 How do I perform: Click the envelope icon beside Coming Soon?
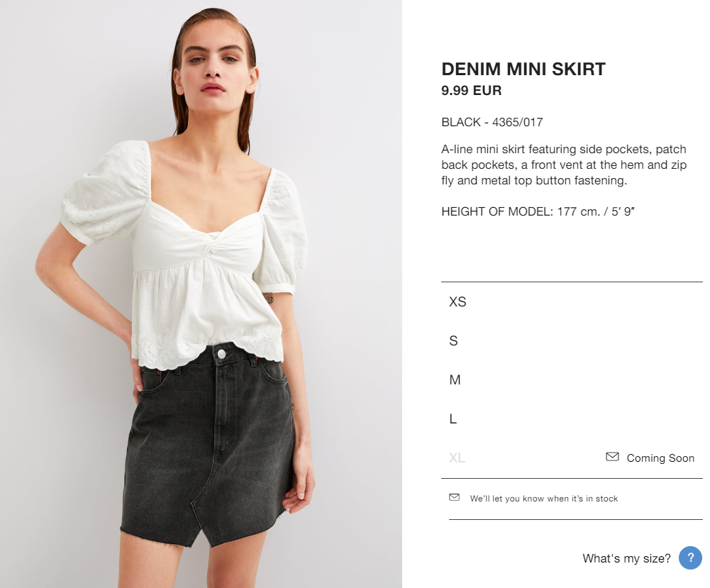pos(612,457)
